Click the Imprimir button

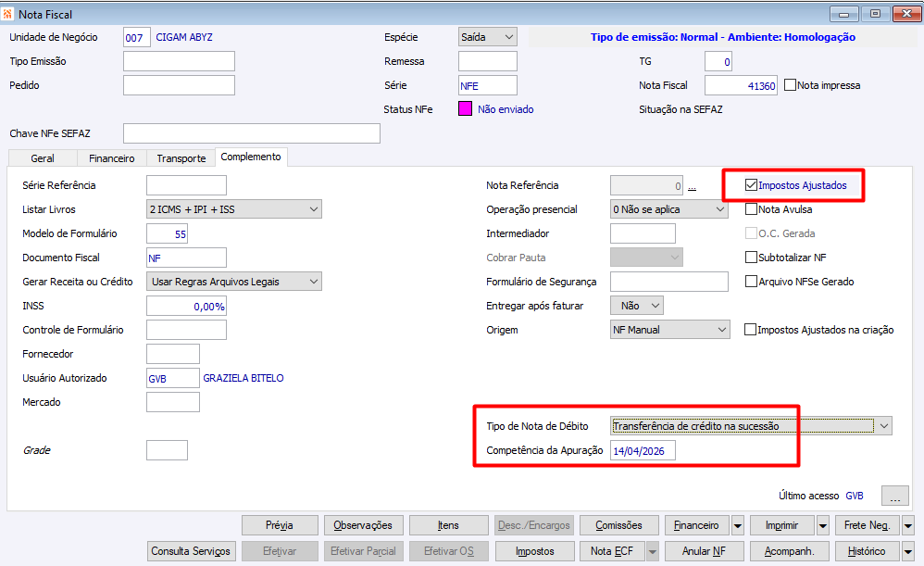click(782, 524)
